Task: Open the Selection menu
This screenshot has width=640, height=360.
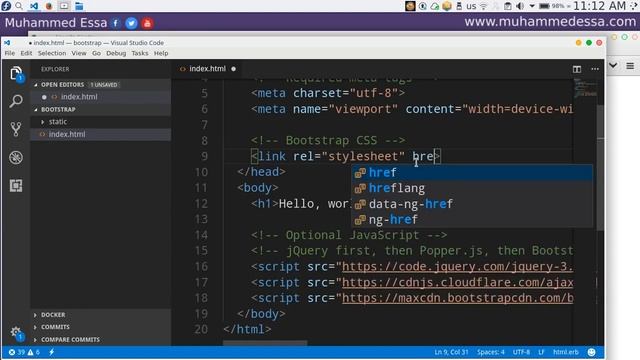Action: click(52, 53)
